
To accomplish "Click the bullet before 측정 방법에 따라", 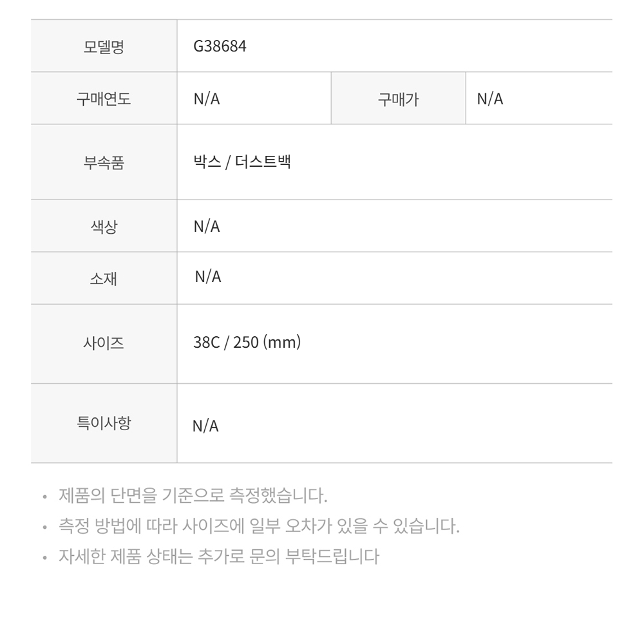I will [x=45, y=527].
